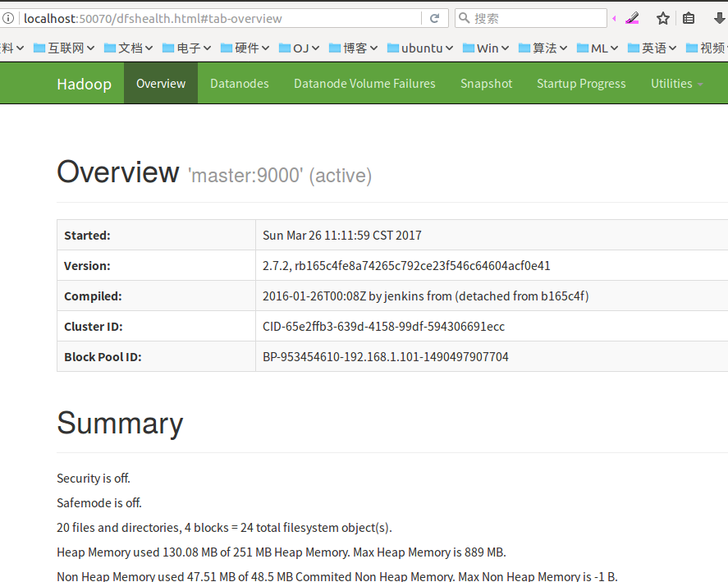The image size is (728, 582).
Task: Click the 'Started:' label cell
Action: pyautogui.click(x=156, y=235)
